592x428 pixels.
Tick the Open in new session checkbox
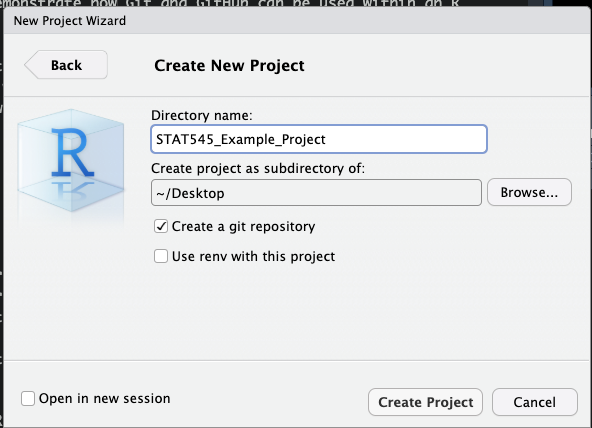[x=28, y=398]
